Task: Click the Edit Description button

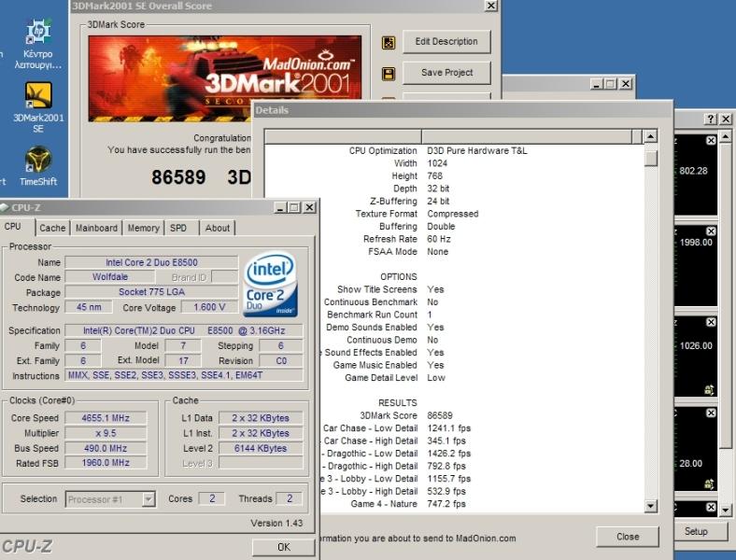Action: click(x=446, y=42)
